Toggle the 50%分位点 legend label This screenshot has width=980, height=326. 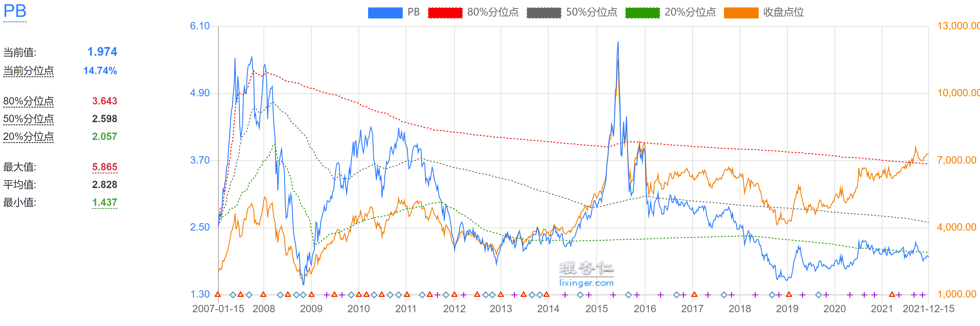pos(591,13)
